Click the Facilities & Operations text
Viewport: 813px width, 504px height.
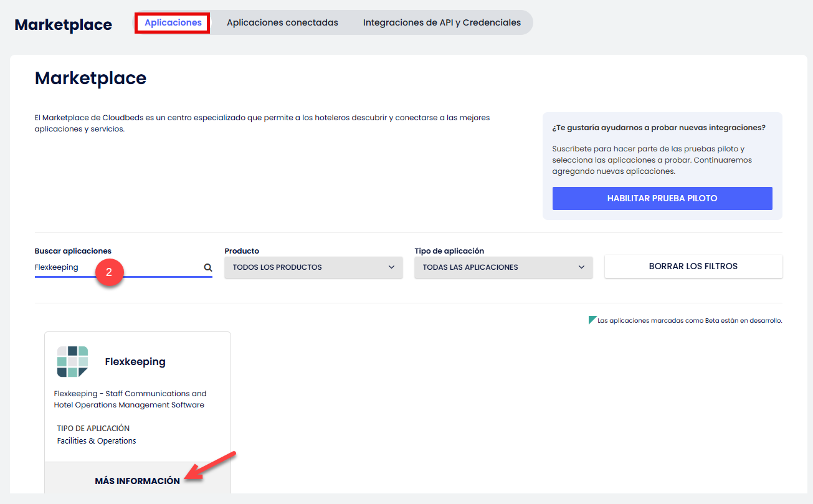pos(97,440)
